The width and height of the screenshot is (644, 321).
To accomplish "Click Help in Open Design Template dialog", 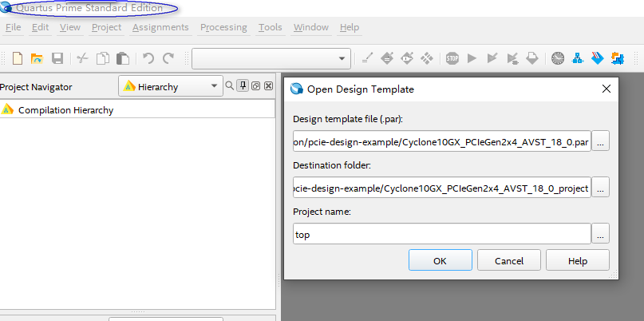I will pyautogui.click(x=578, y=260).
